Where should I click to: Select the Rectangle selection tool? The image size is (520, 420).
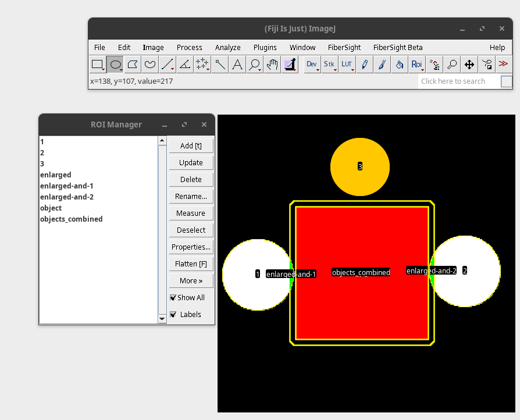(98, 64)
